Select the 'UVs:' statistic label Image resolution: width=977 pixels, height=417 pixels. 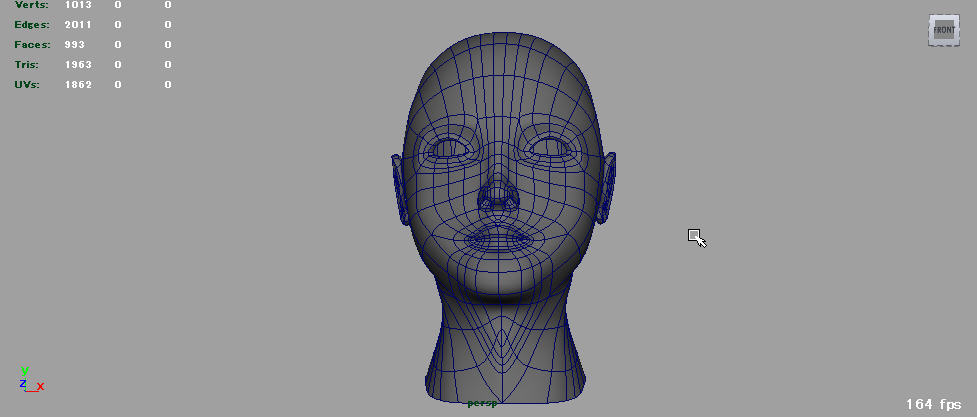27,85
